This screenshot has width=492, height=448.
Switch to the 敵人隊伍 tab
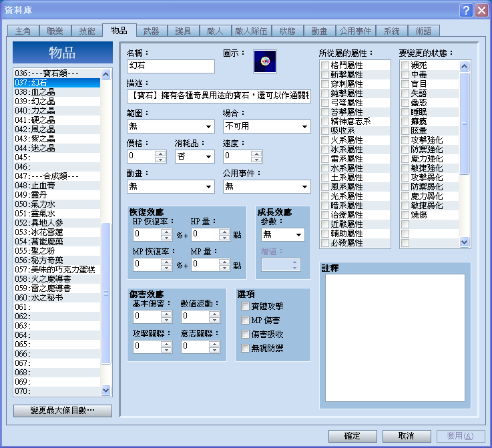coord(251,31)
